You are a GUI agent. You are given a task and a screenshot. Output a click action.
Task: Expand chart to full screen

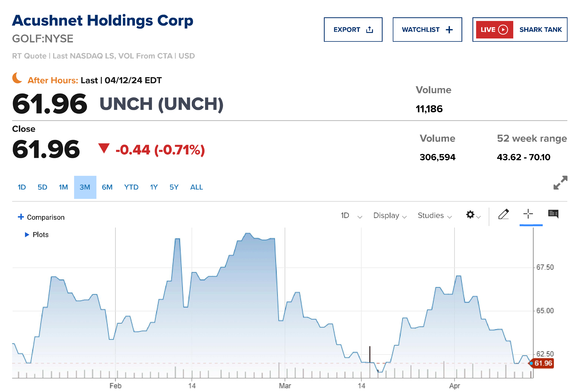point(560,183)
